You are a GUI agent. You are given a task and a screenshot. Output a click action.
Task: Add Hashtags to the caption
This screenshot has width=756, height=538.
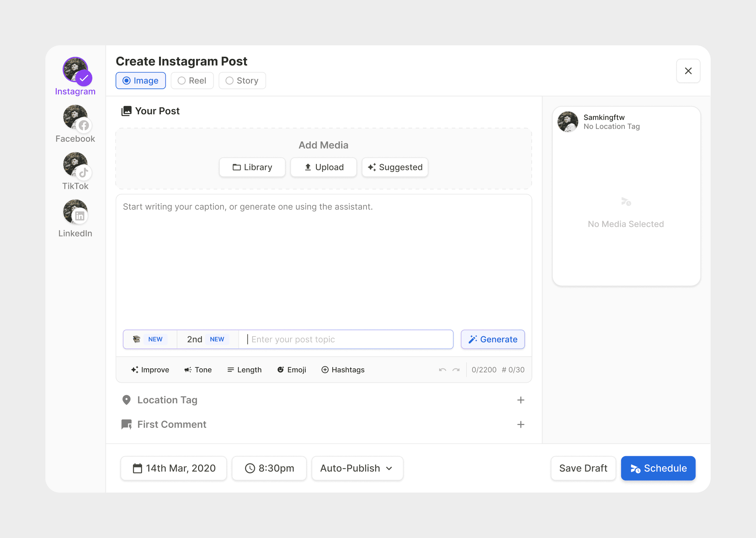point(343,370)
